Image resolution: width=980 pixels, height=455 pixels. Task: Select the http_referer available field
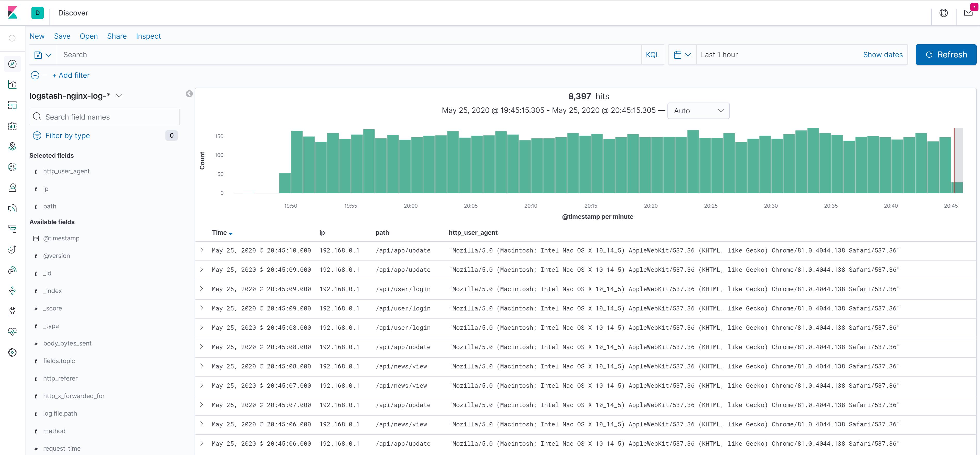60,378
